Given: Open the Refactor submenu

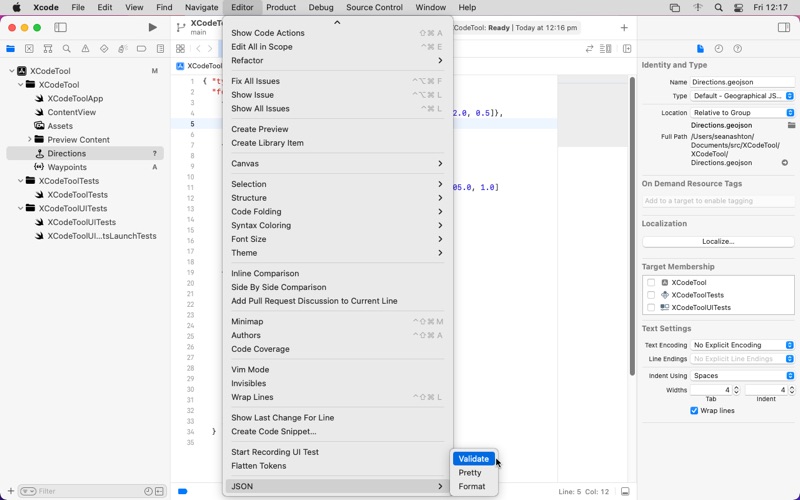Looking at the screenshot, I should tap(337, 60).
